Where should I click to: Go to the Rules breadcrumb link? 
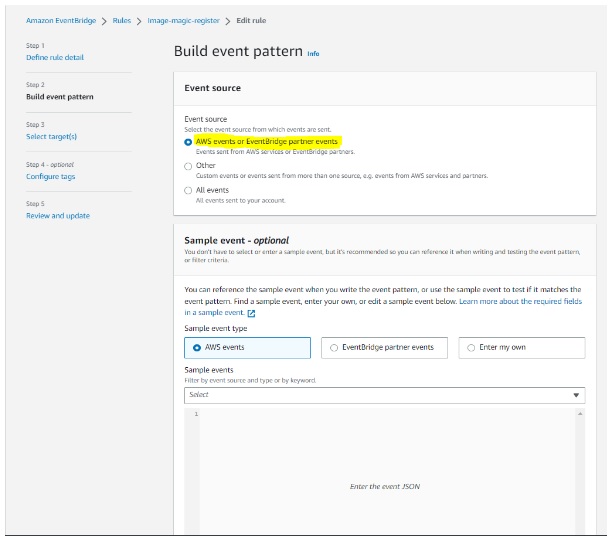(122, 21)
